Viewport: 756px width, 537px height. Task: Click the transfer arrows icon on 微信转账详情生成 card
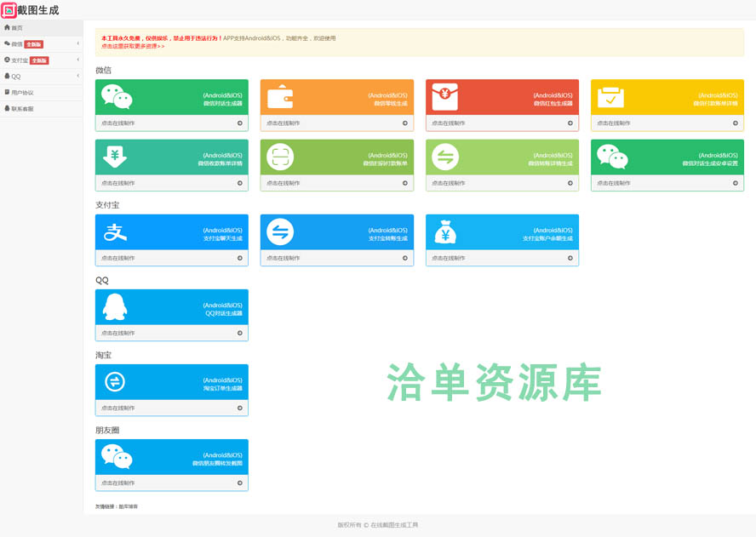[x=445, y=157]
